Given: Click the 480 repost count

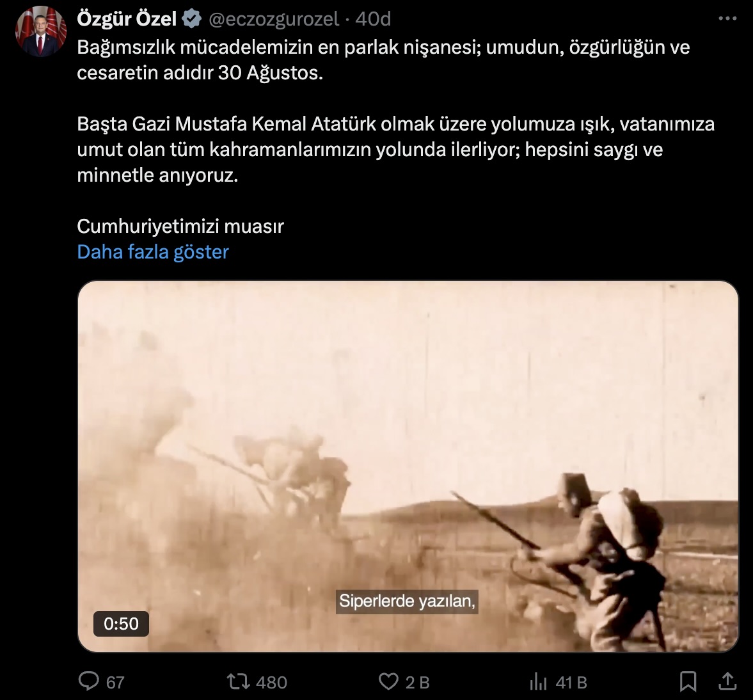Looking at the screenshot, I should [x=272, y=682].
